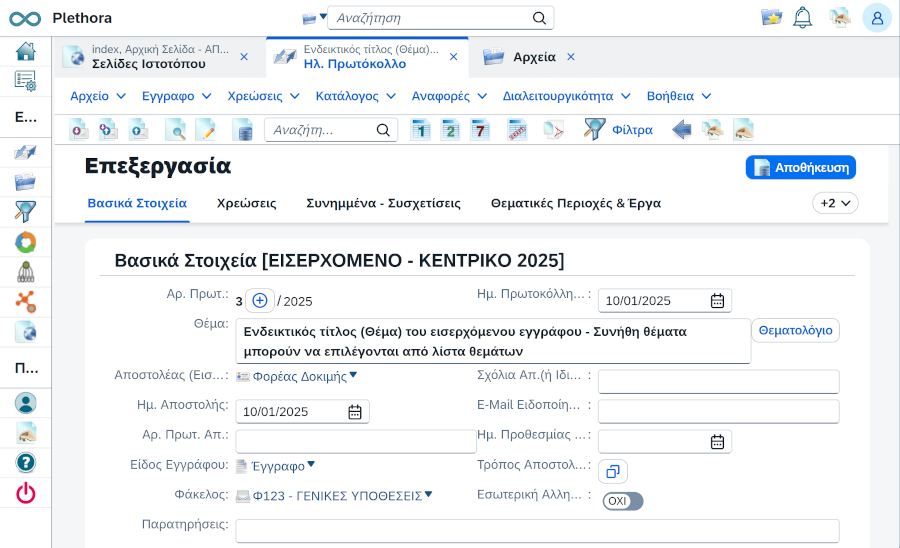
Task: Select the Χρεώσεις section tab
Action: (246, 203)
